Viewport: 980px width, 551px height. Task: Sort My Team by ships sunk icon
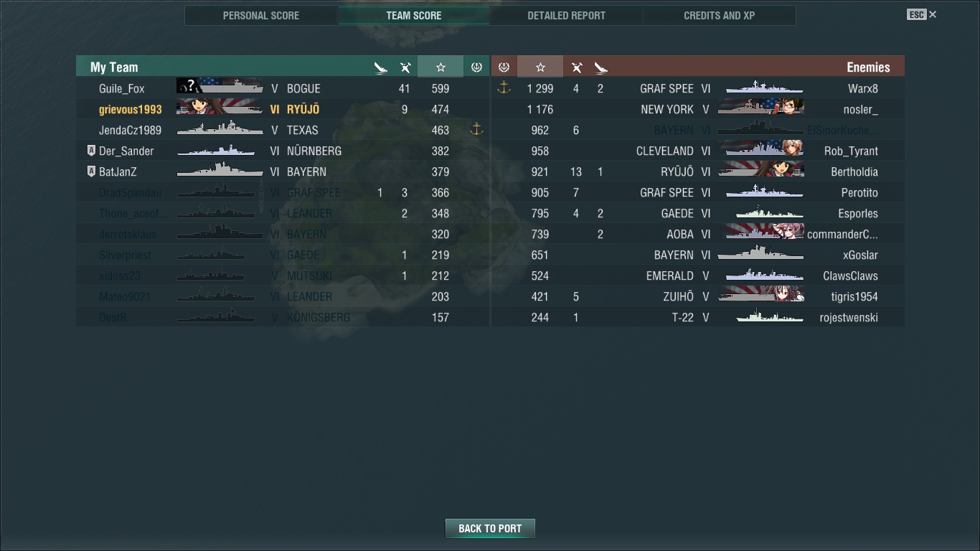tap(380, 67)
